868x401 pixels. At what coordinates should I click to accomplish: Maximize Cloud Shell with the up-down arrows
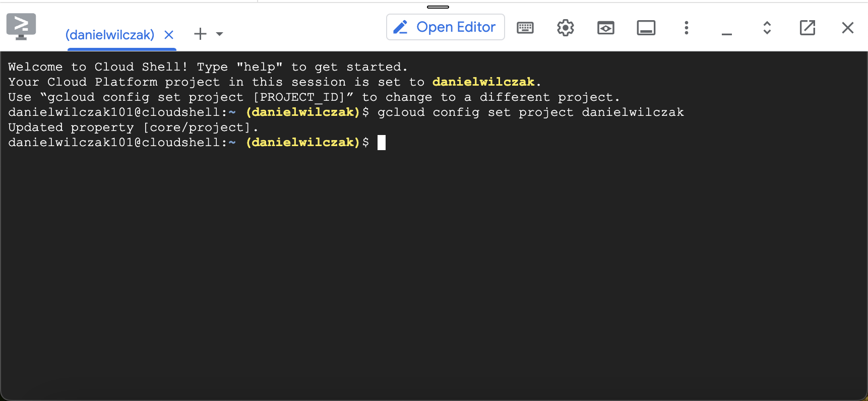(x=767, y=28)
